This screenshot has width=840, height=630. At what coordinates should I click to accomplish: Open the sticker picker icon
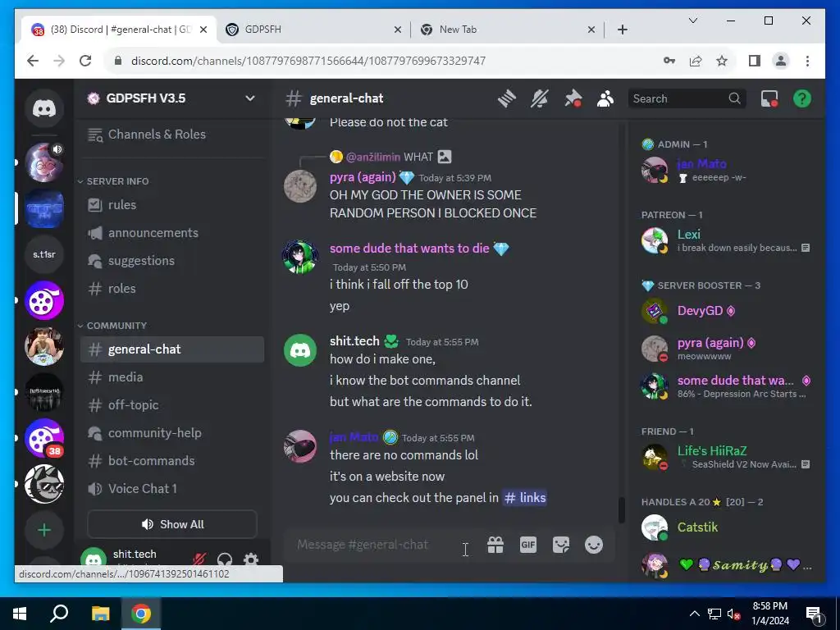[x=561, y=545]
